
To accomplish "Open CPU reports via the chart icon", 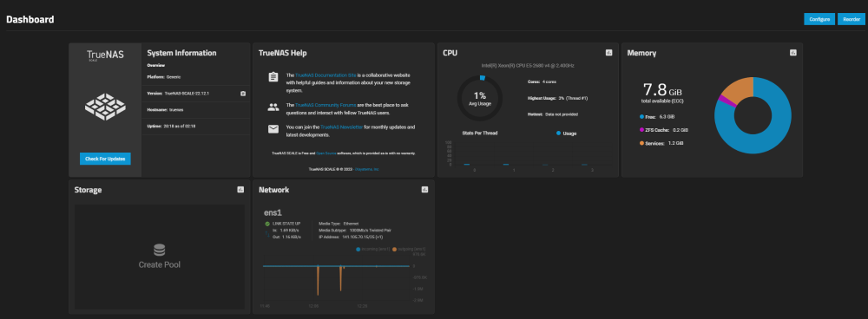I will point(609,53).
